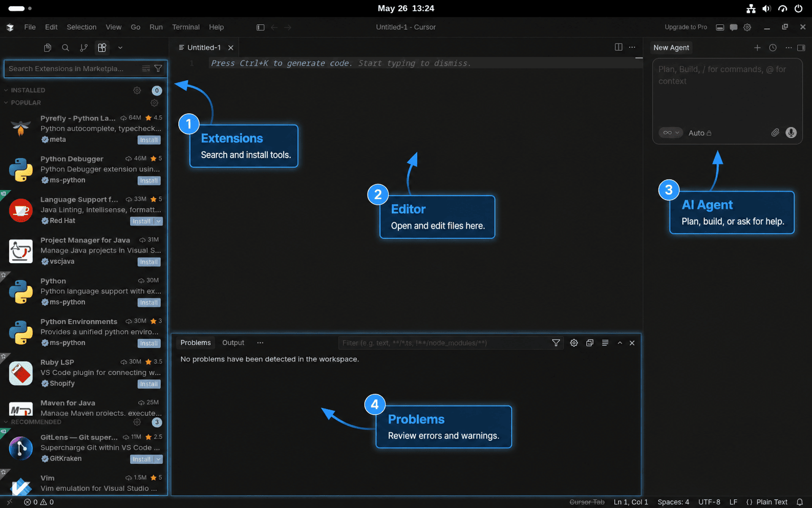Open agent chat history clock icon
This screenshot has width=812, height=508.
[773, 48]
